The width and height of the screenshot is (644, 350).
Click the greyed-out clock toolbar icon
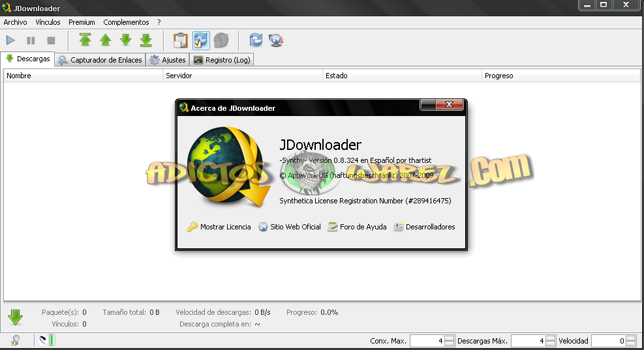tap(221, 40)
